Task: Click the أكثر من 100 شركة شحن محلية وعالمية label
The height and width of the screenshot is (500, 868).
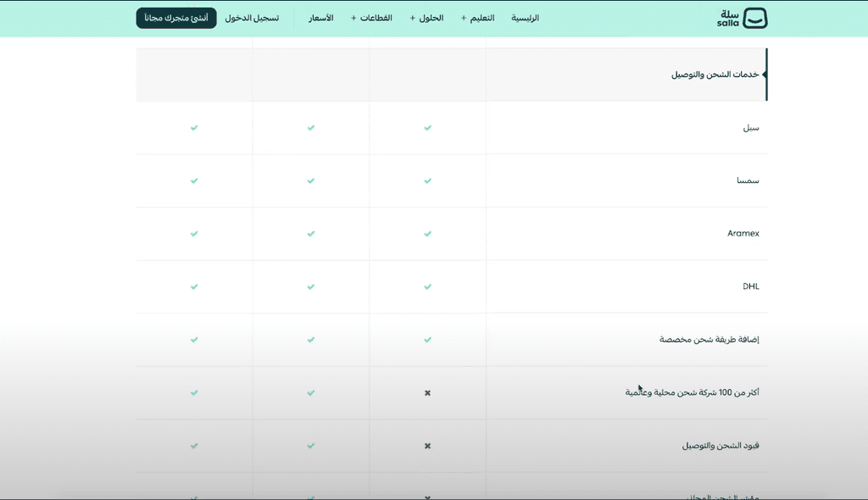Action: tap(692, 392)
